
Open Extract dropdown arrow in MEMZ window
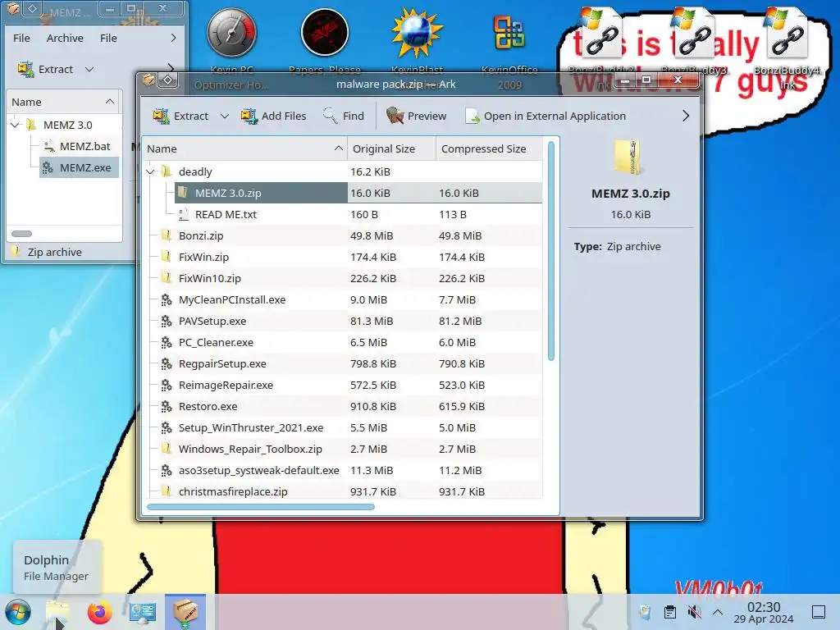pos(89,69)
